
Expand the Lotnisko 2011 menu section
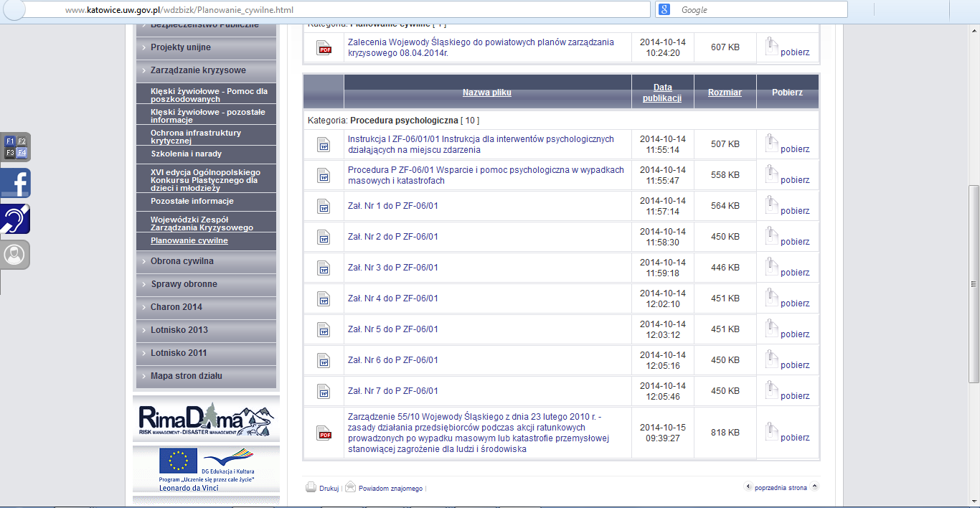[x=205, y=353]
